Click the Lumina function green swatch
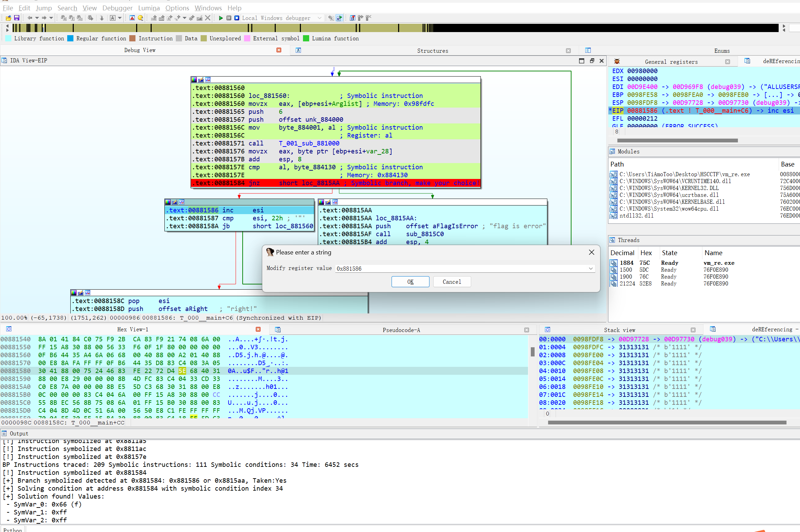800x532 pixels. point(306,38)
